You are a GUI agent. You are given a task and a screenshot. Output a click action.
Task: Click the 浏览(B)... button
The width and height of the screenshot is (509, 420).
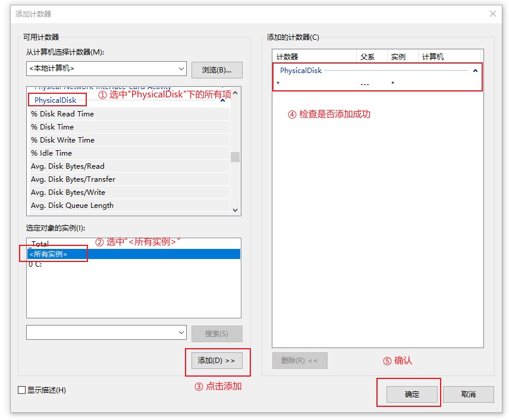216,70
